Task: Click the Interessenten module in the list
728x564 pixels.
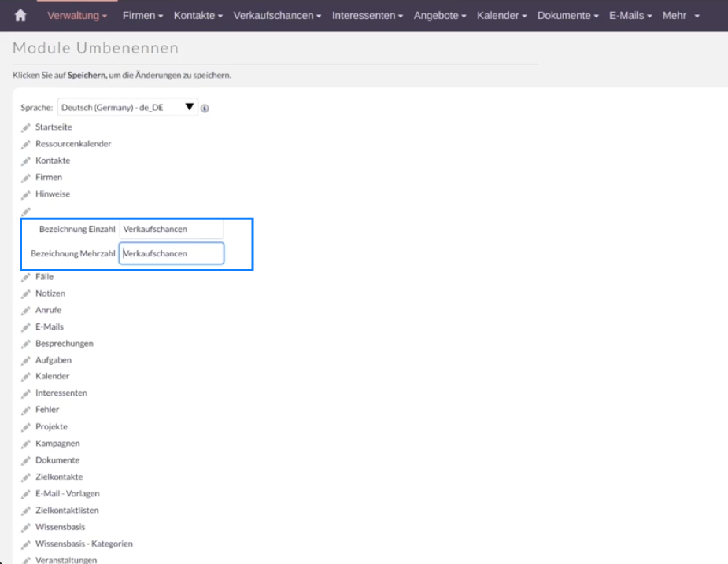Action: (x=61, y=393)
